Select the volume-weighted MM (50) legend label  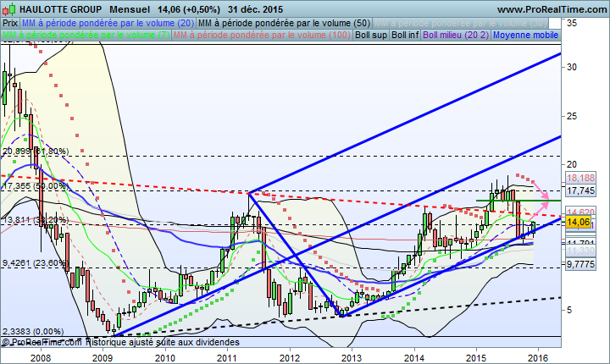(284, 24)
